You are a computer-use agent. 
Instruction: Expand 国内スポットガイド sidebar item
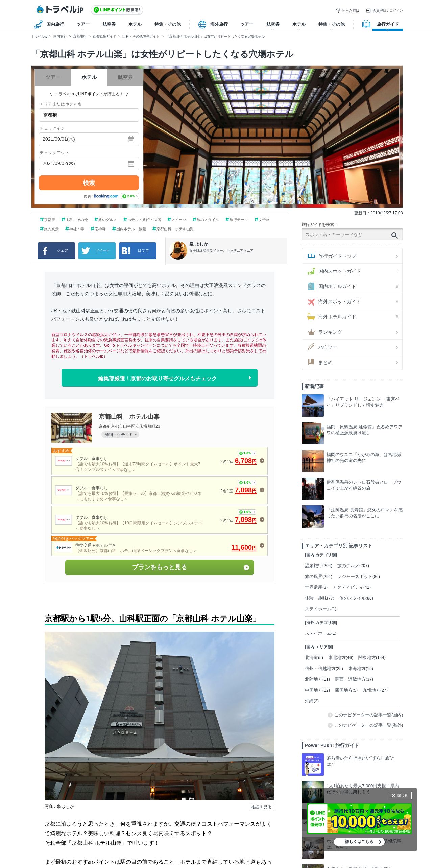[x=352, y=271]
